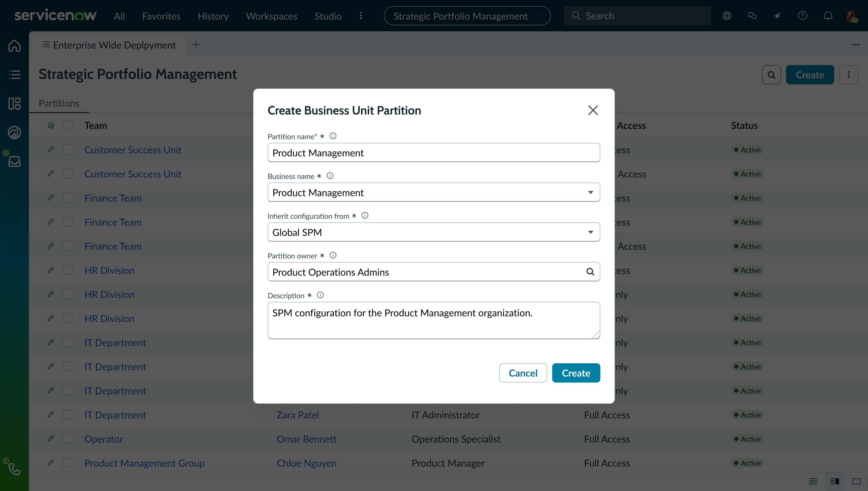Open the chat conversations icon
Image resolution: width=868 pixels, height=491 pixels.
(752, 15)
